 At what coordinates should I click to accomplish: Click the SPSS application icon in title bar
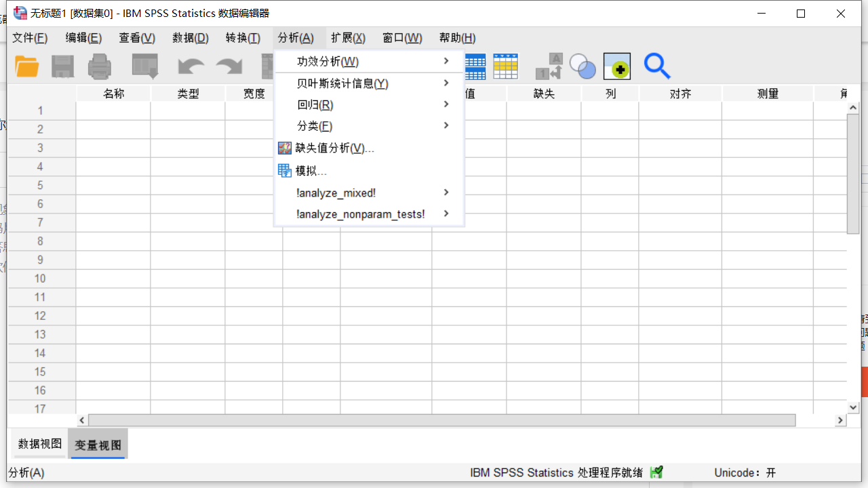[x=20, y=13]
